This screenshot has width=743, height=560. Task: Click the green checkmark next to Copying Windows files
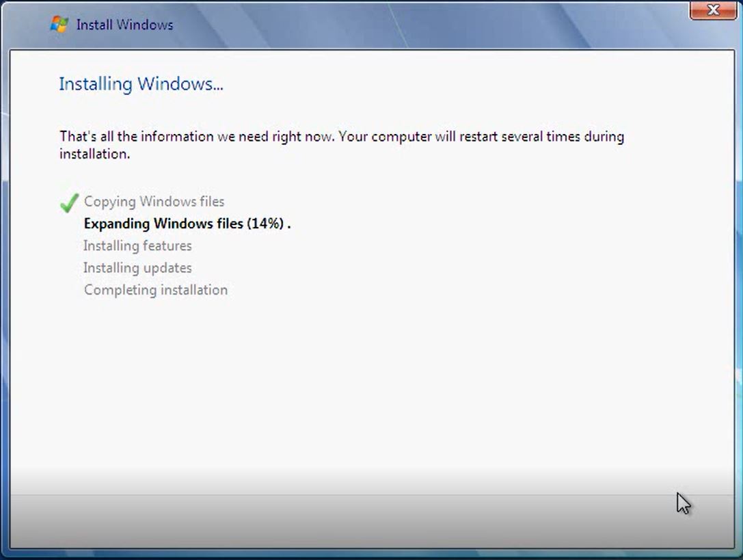click(69, 202)
